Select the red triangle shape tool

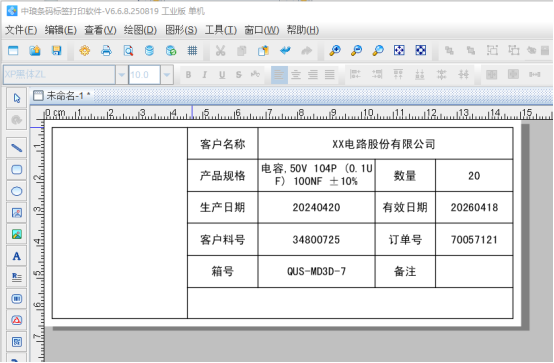[17, 321]
